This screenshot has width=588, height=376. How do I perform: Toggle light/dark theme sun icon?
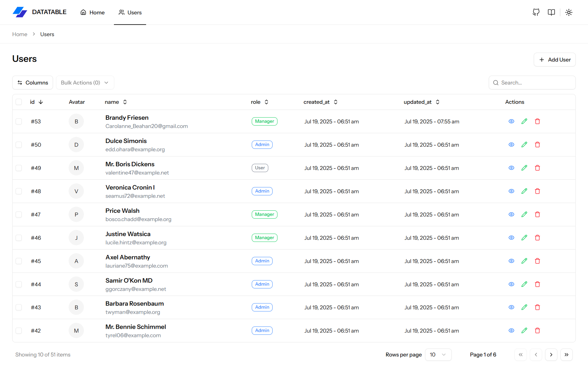click(569, 12)
